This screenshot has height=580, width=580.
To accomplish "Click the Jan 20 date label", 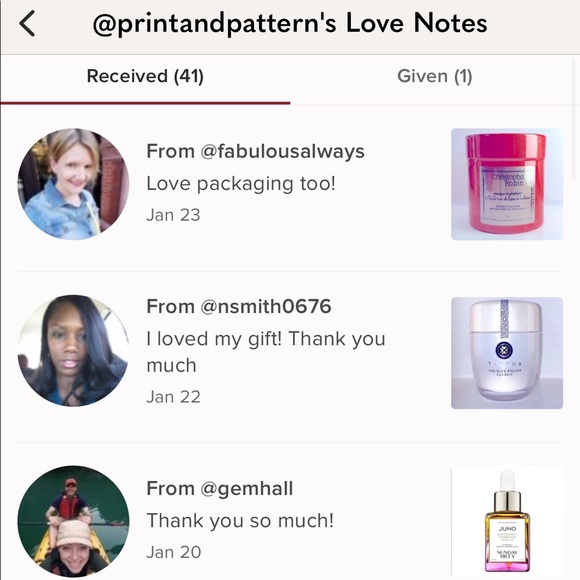I will click(x=173, y=552).
